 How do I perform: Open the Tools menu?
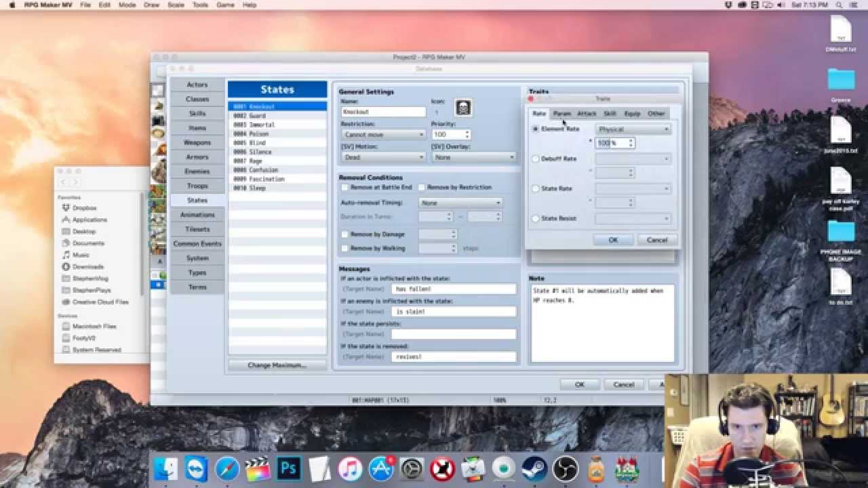(200, 5)
